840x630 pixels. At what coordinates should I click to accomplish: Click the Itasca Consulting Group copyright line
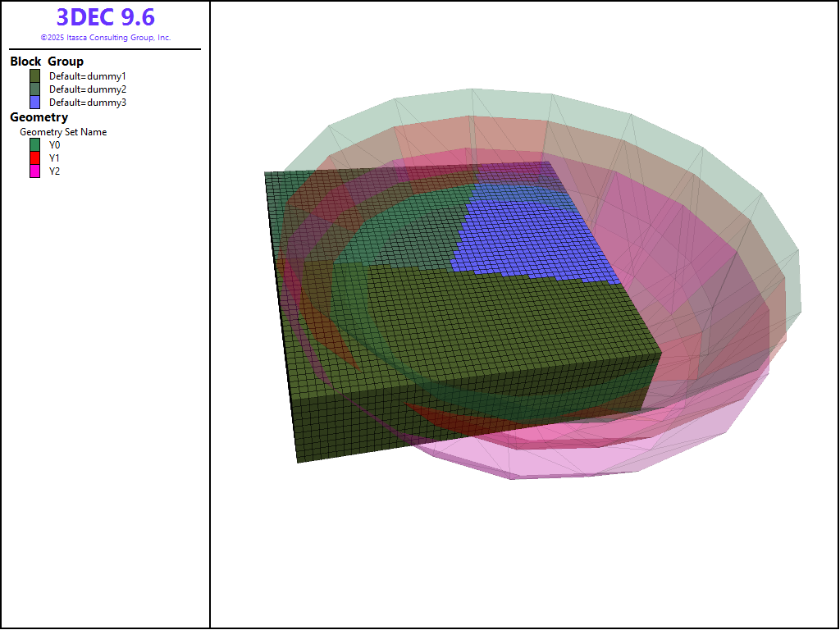pos(105,38)
